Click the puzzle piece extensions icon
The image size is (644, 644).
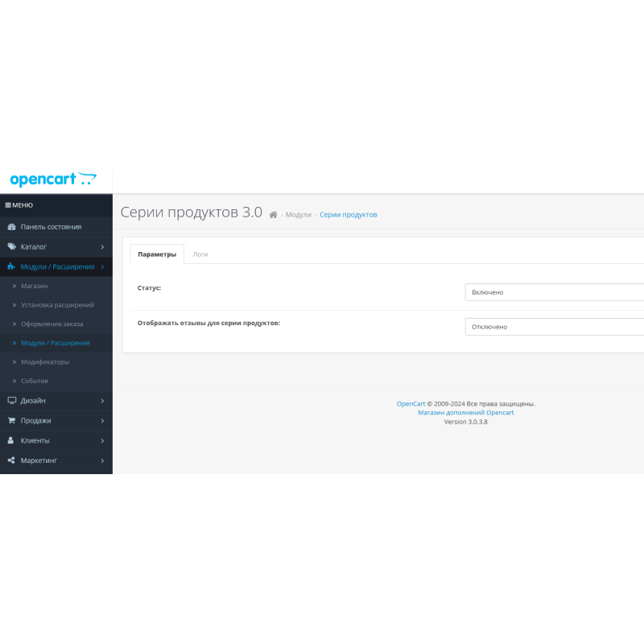click(x=11, y=266)
